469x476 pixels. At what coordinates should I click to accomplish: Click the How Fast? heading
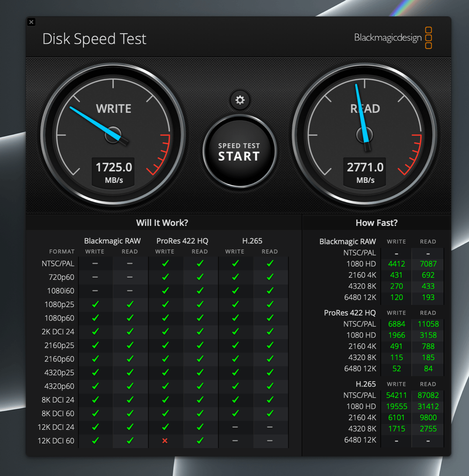click(x=376, y=223)
